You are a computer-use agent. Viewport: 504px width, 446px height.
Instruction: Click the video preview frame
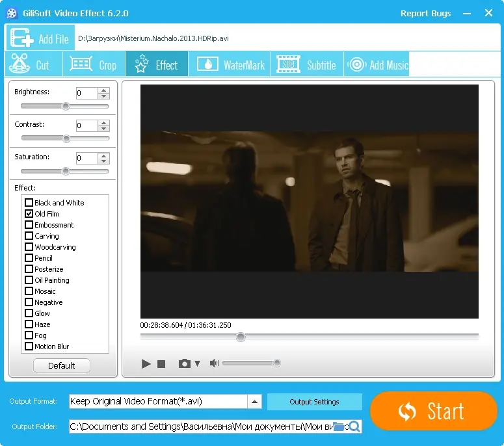point(309,202)
